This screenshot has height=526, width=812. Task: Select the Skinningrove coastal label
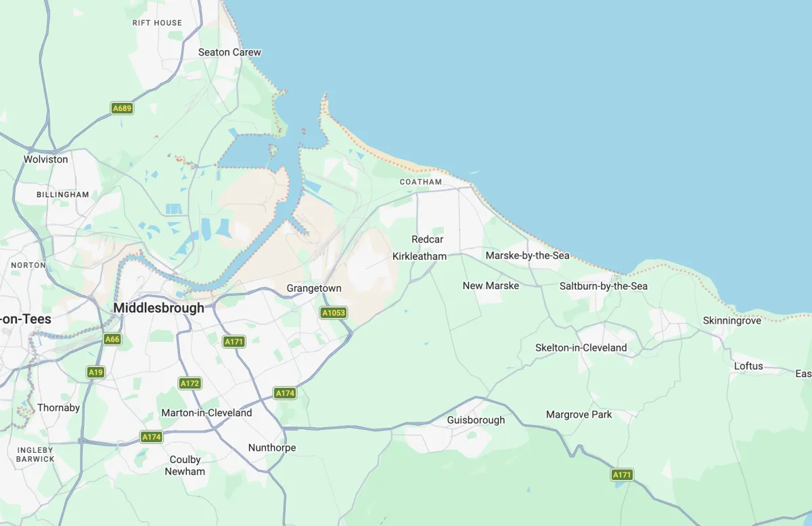pos(732,321)
